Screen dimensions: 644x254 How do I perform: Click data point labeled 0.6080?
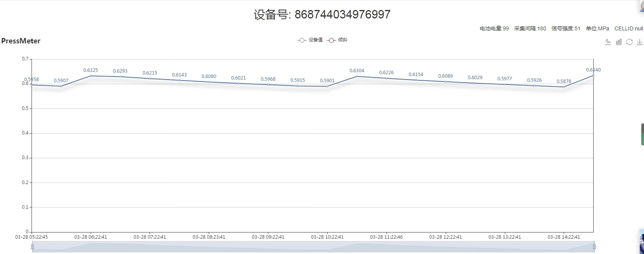click(209, 82)
